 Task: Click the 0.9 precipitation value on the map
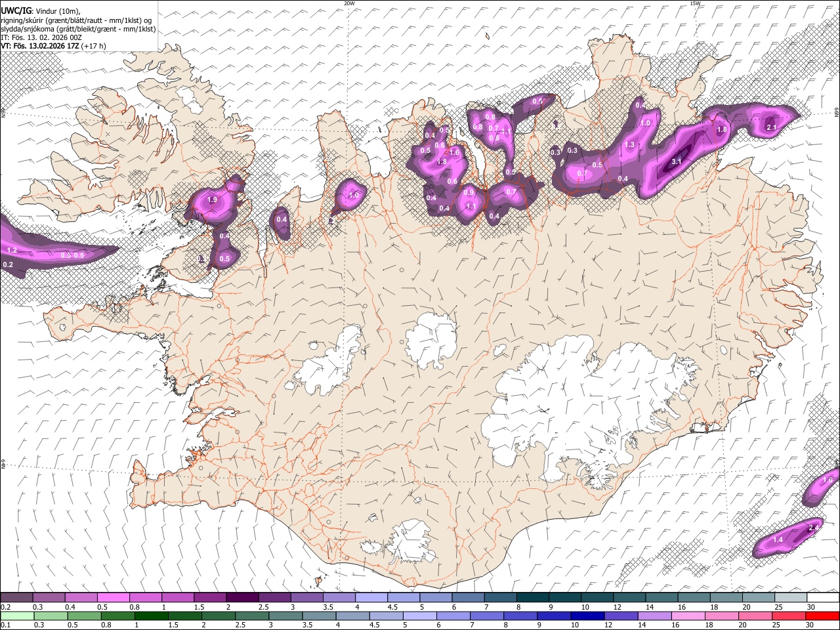click(469, 192)
